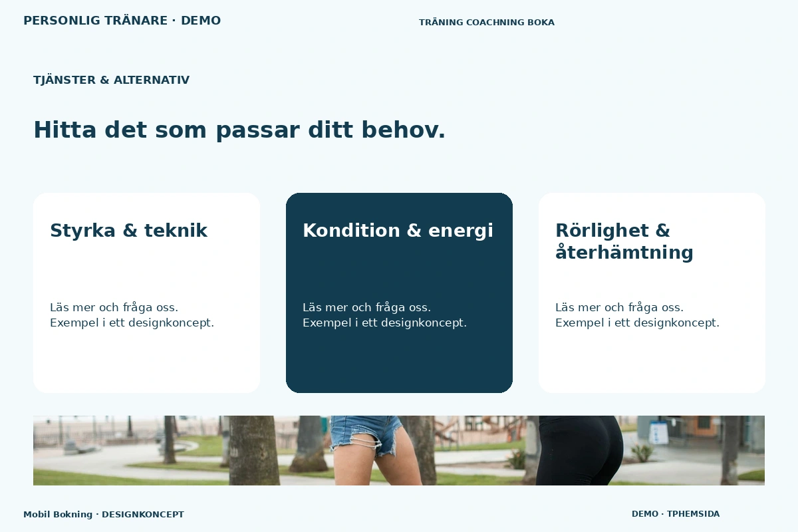Open the outdoor park banner photo
This screenshot has height=532, width=798.
[x=399, y=450]
